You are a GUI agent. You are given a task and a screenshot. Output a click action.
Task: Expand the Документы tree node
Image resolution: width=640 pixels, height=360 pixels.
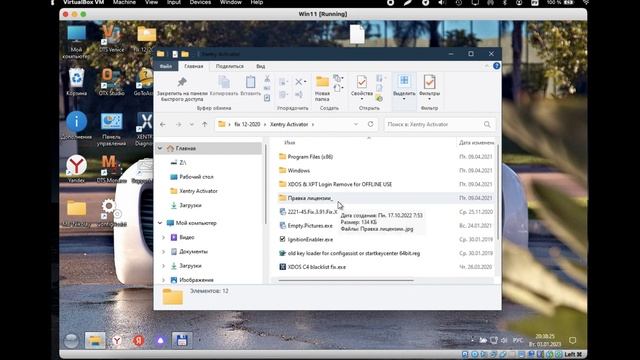163,251
